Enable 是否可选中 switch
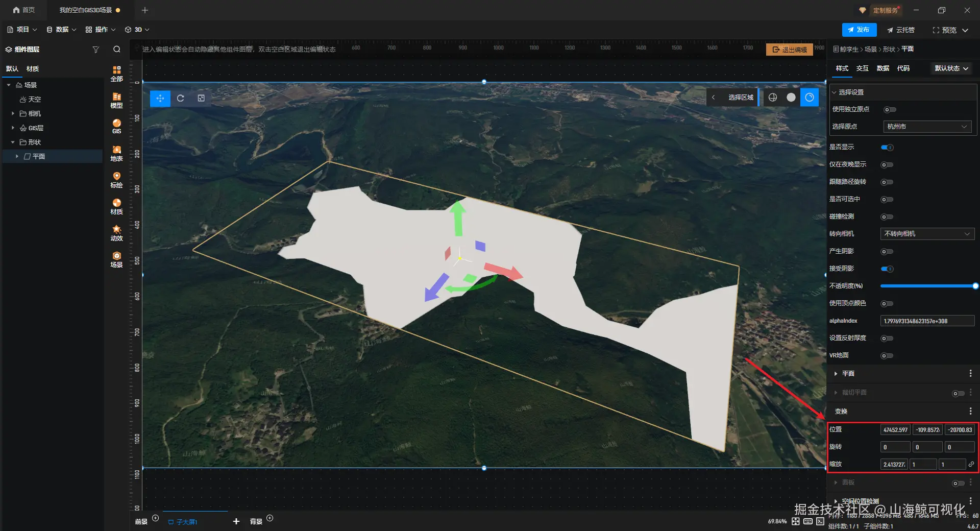This screenshot has width=980, height=531. (x=887, y=200)
